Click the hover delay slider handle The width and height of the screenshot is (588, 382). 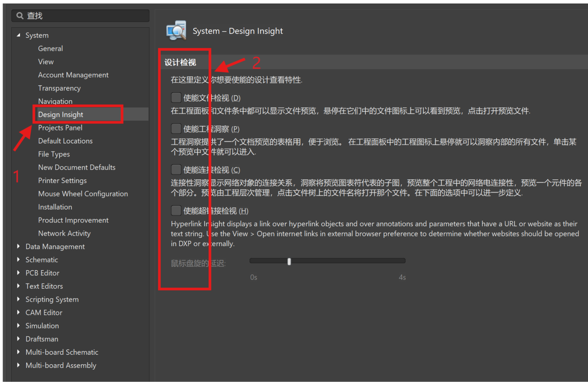tap(289, 261)
